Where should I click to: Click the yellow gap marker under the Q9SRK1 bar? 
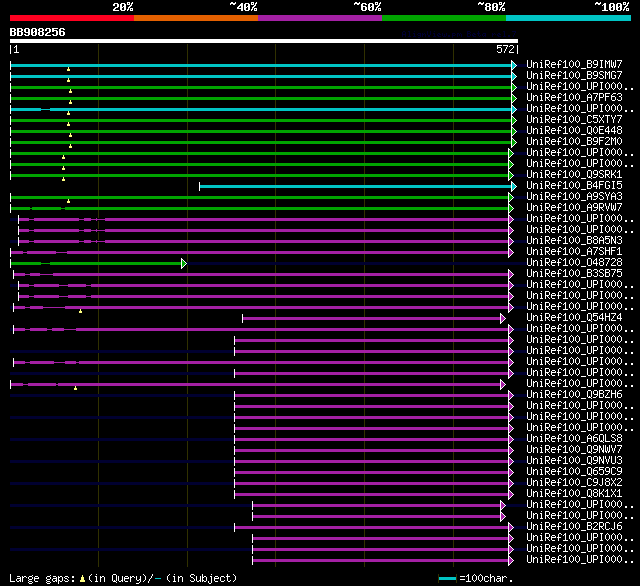(63, 179)
